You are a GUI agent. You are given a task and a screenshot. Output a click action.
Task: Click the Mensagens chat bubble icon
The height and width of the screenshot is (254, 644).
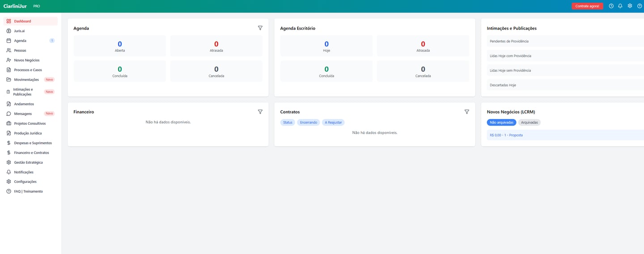tap(8, 114)
